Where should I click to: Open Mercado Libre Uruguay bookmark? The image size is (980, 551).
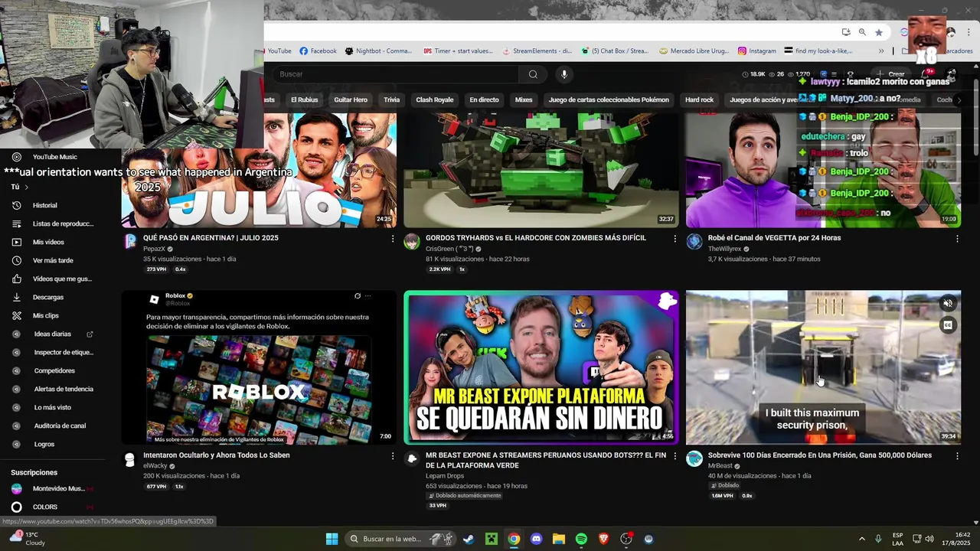(693, 51)
